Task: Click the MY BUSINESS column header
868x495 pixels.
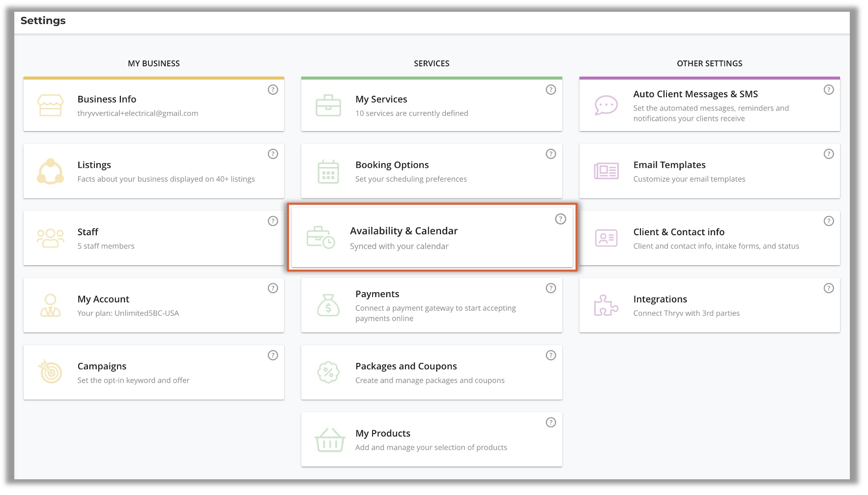Action: (x=154, y=63)
